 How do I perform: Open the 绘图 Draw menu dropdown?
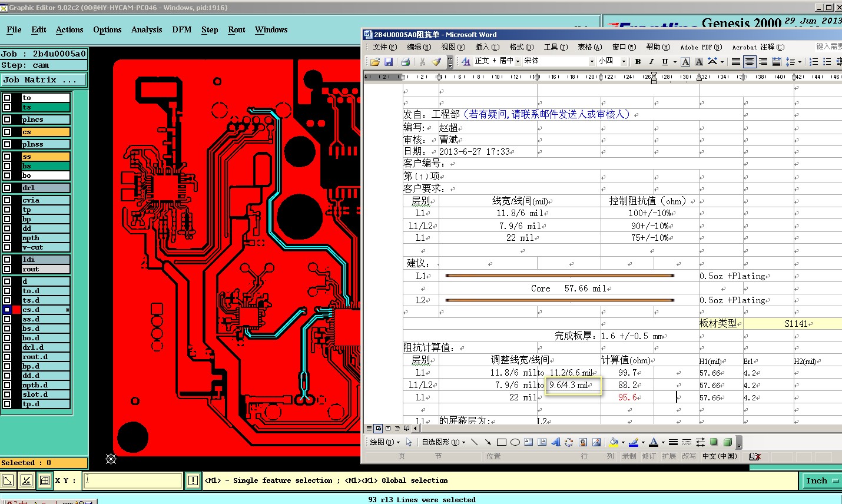point(384,442)
